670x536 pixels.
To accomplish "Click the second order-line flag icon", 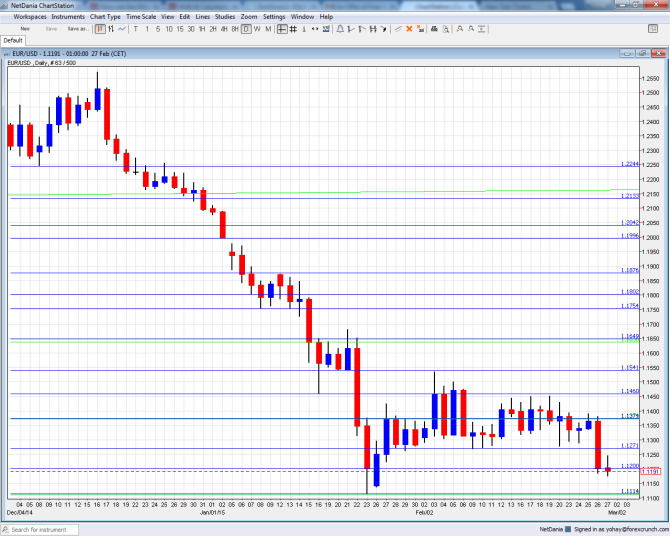I will 362,29.
